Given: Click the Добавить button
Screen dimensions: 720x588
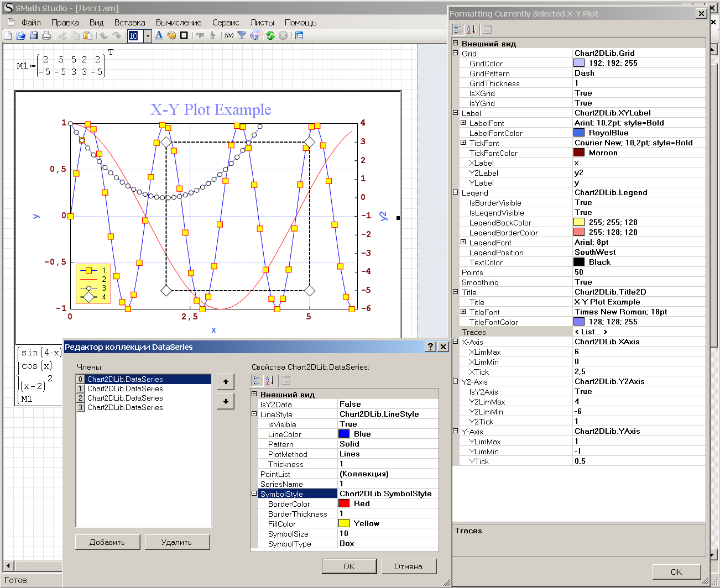Looking at the screenshot, I should click(107, 542).
